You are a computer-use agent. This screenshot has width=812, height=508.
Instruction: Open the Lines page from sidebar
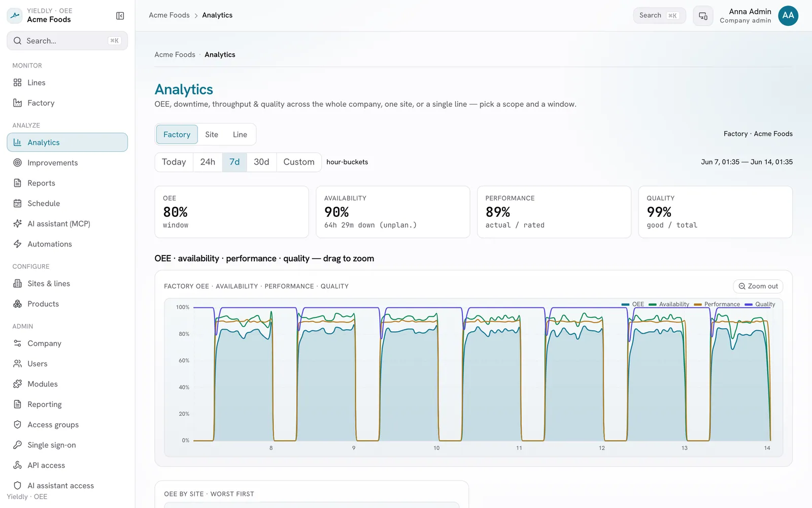[x=67, y=82]
